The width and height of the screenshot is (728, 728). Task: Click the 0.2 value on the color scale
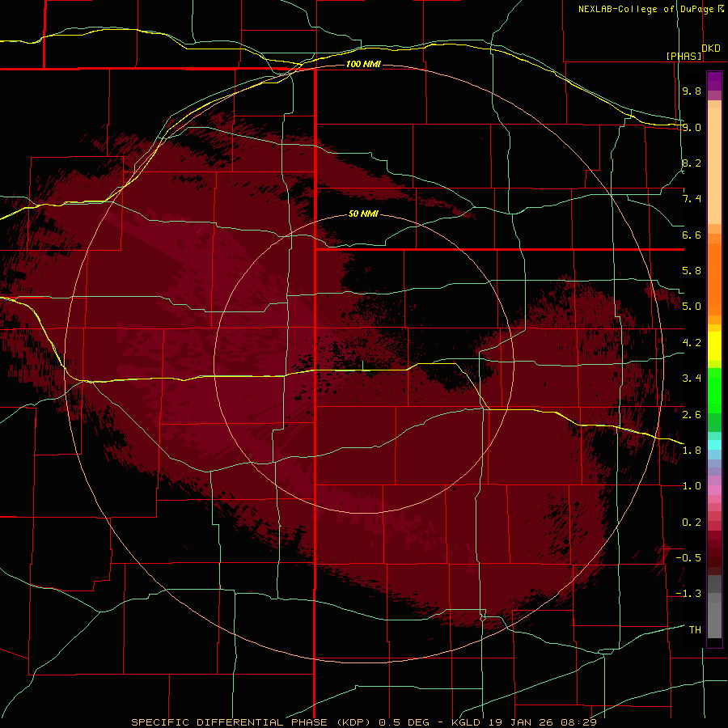[x=692, y=523]
